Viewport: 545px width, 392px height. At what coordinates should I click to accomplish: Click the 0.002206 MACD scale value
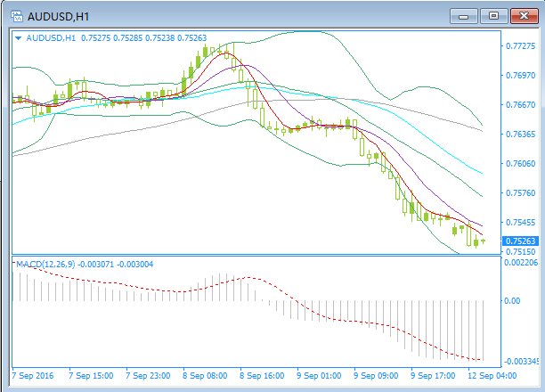point(520,264)
